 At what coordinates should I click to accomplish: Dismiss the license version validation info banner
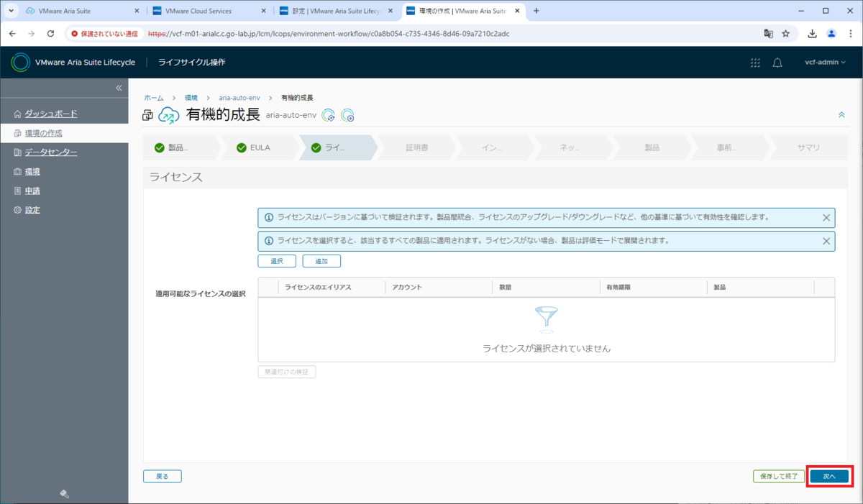click(x=826, y=217)
